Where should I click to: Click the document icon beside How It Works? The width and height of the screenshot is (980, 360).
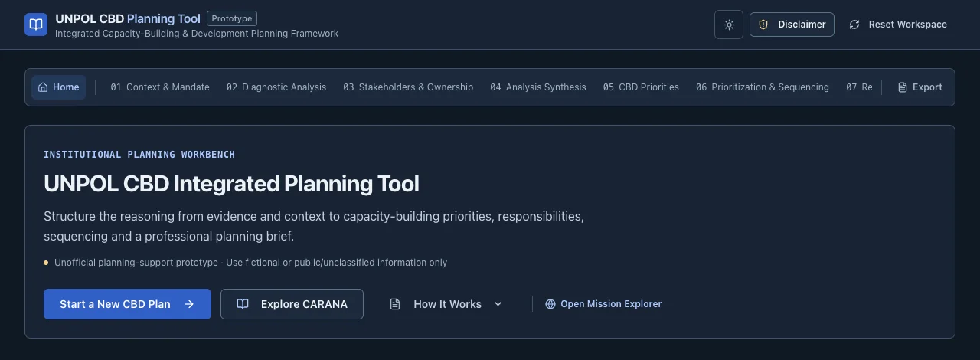(x=395, y=304)
